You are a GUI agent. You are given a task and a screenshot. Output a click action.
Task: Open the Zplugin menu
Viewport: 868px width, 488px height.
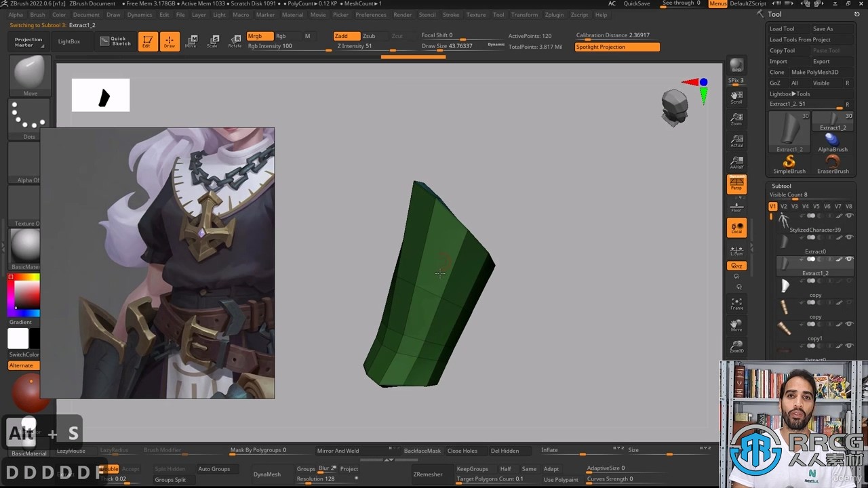coord(554,14)
